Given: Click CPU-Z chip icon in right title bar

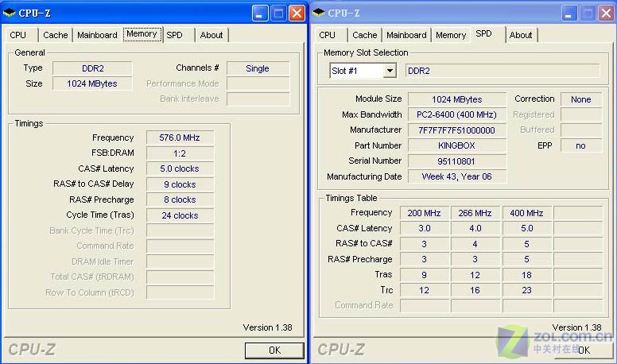Looking at the screenshot, I should click(318, 13).
